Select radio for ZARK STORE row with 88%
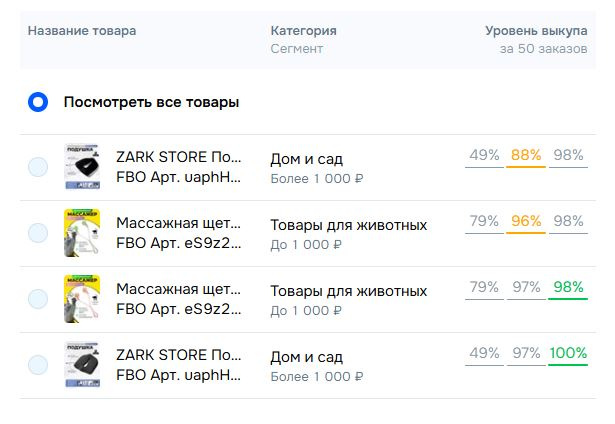The image size is (615, 424). tap(38, 167)
